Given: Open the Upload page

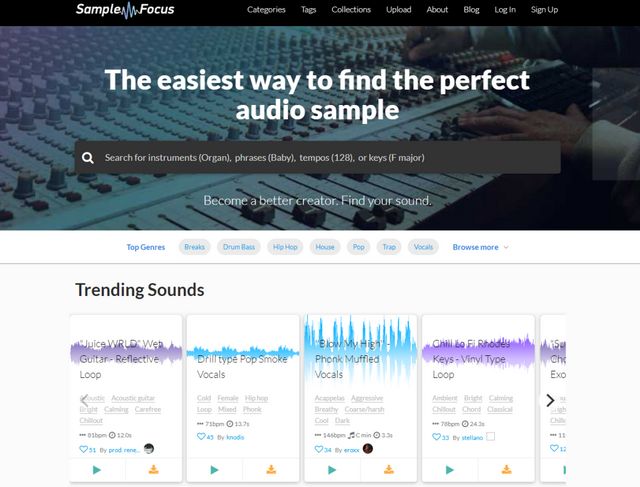Looking at the screenshot, I should click(x=399, y=10).
